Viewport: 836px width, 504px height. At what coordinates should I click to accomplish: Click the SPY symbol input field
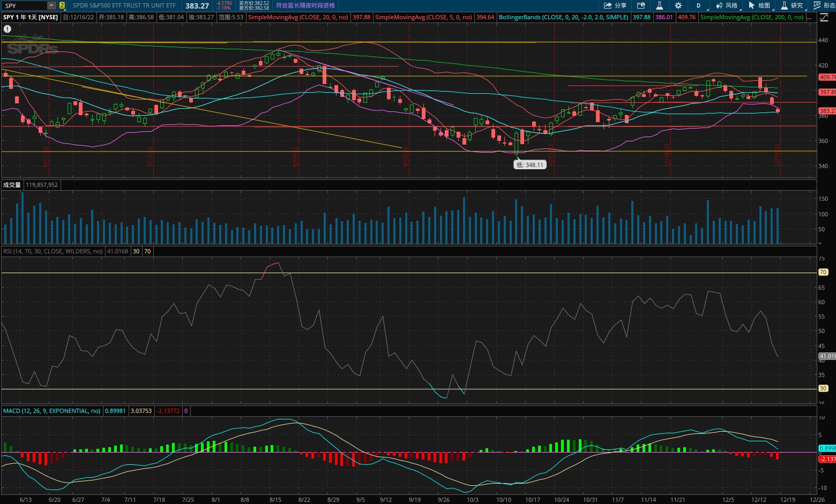(25, 5)
